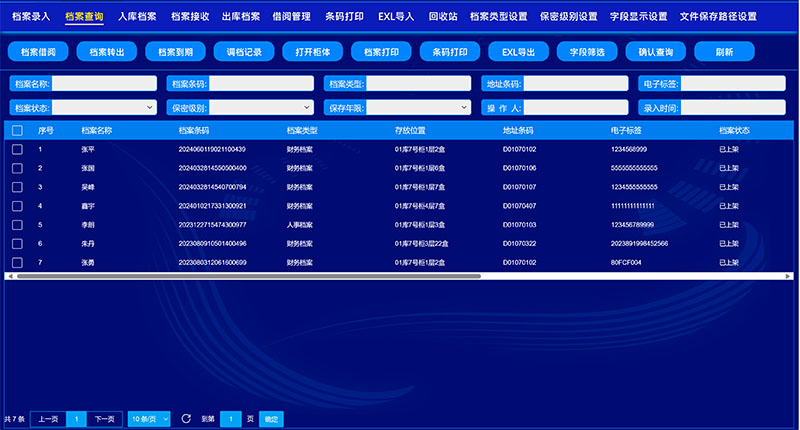Open the 借阅管理 menu tab

pos(292,17)
